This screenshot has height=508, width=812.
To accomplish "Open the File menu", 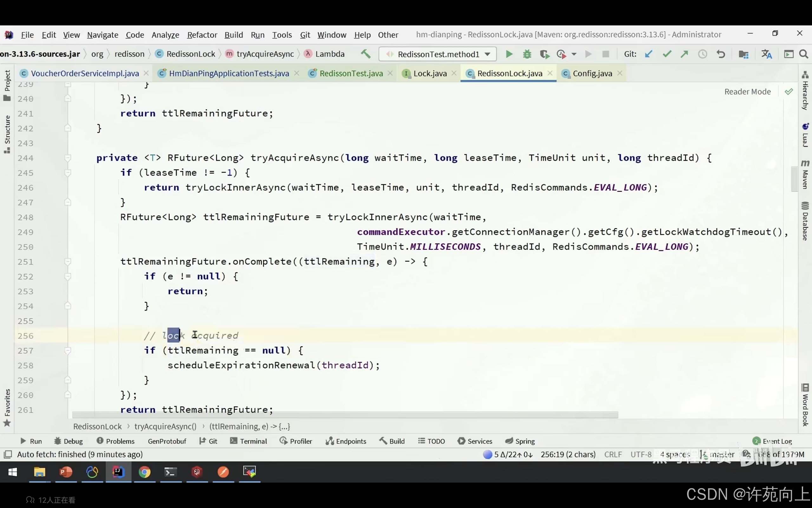I will [27, 35].
